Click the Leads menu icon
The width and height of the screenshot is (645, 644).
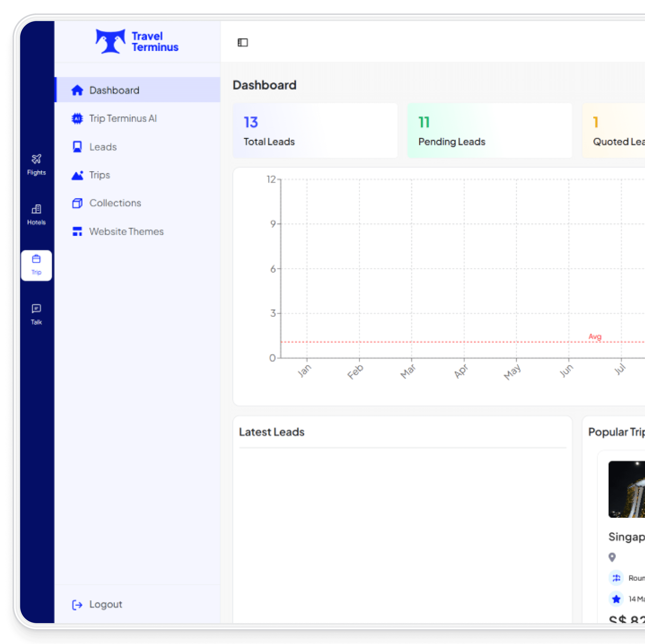tap(77, 147)
